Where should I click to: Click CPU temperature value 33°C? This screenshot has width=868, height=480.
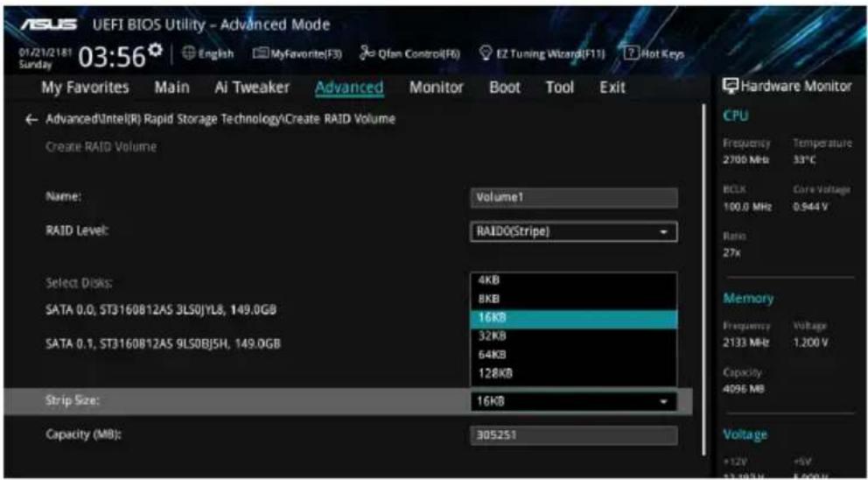point(804,159)
